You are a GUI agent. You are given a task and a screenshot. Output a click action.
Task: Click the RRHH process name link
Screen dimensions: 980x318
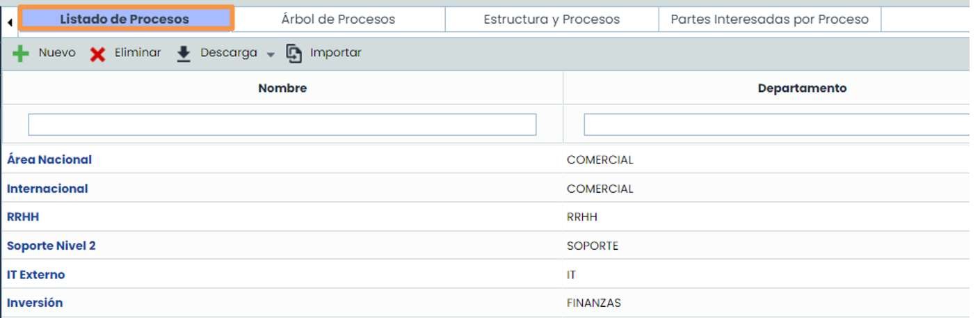tap(23, 217)
